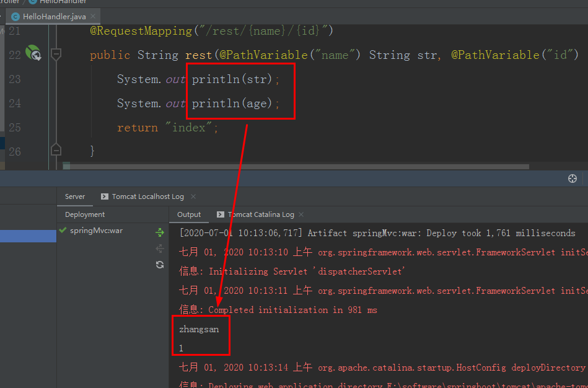The width and height of the screenshot is (588, 388).
Task: Click line number 23 in the gutter
Action: (x=15, y=79)
